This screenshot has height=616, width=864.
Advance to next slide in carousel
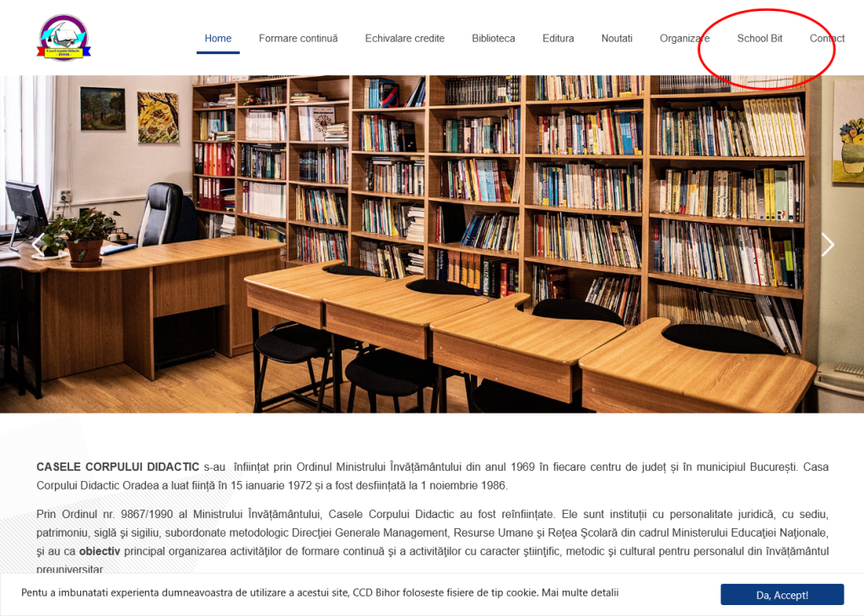(x=827, y=245)
